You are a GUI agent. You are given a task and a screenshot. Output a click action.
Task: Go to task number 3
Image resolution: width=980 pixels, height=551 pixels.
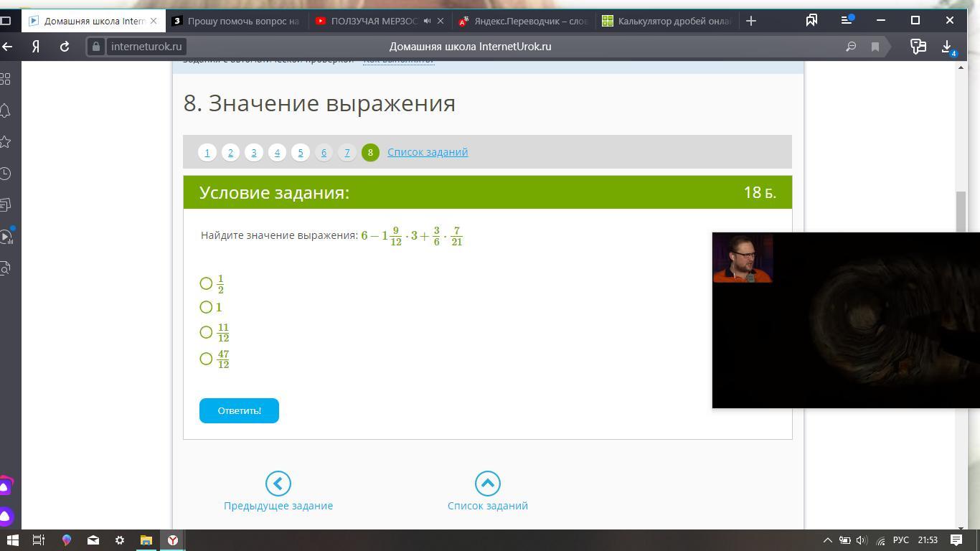(254, 152)
